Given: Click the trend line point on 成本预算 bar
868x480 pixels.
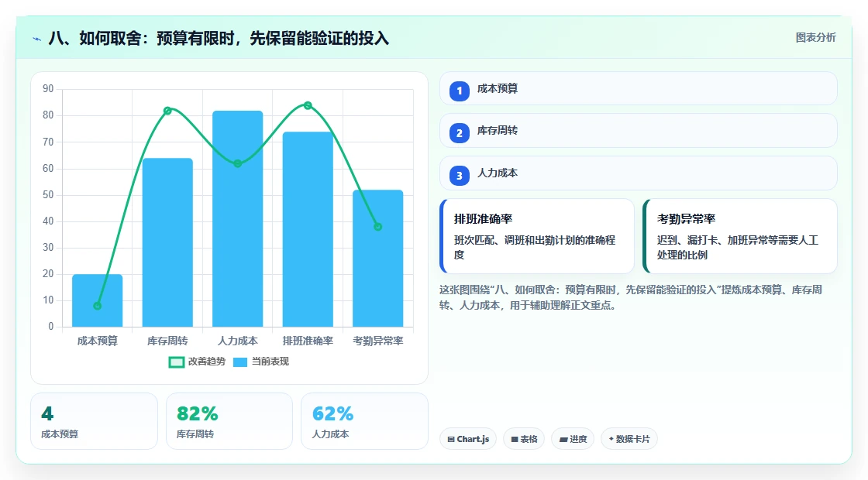Looking at the screenshot, I should (x=98, y=306).
